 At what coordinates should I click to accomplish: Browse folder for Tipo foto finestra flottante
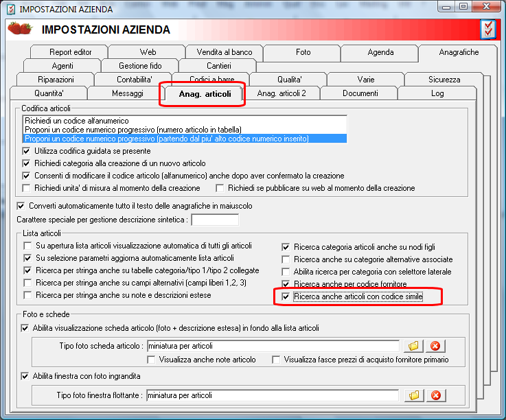click(414, 395)
